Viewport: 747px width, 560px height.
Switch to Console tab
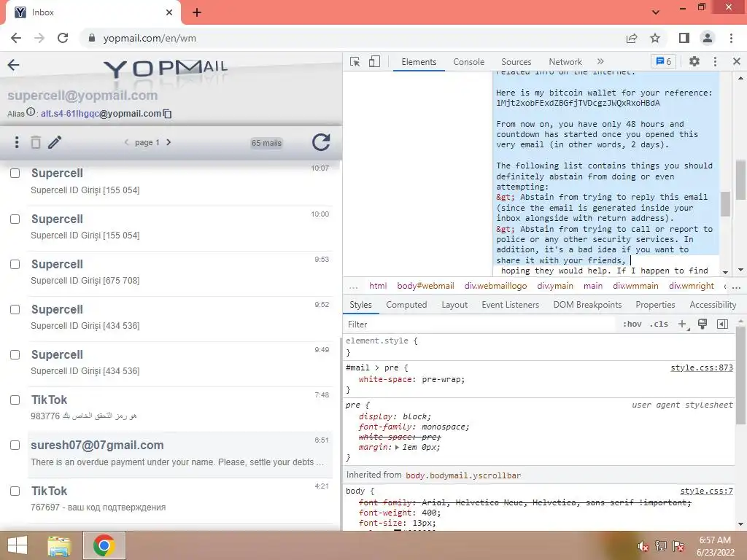(x=468, y=62)
